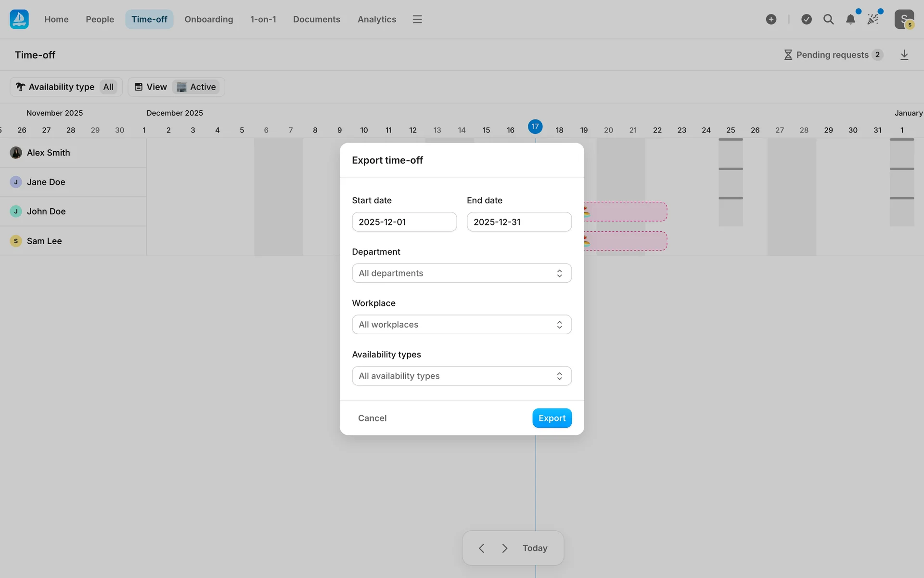Cancel the export dialog
The image size is (924, 578).
[372, 418]
